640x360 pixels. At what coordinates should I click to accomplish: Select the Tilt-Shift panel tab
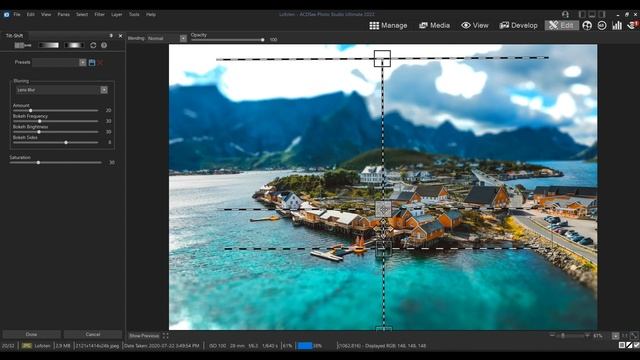tap(14, 36)
